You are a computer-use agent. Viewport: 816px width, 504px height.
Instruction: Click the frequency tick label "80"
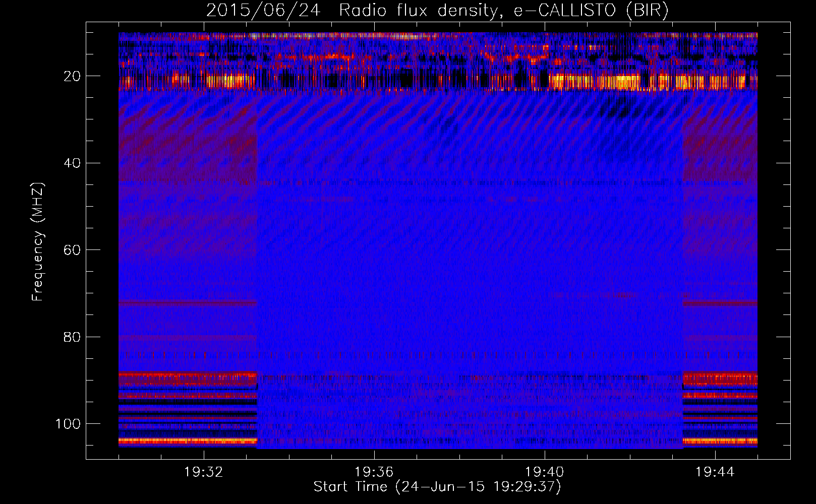[x=72, y=337]
